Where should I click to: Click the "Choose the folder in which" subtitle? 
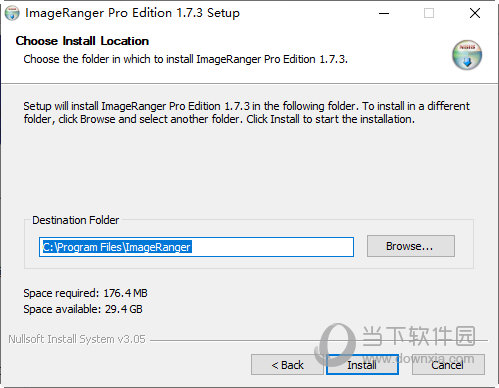(185, 59)
